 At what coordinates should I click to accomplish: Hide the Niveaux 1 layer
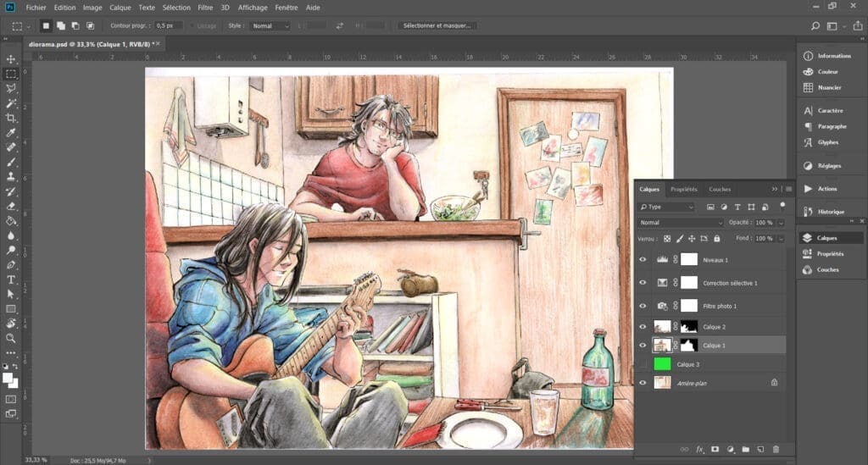point(643,259)
